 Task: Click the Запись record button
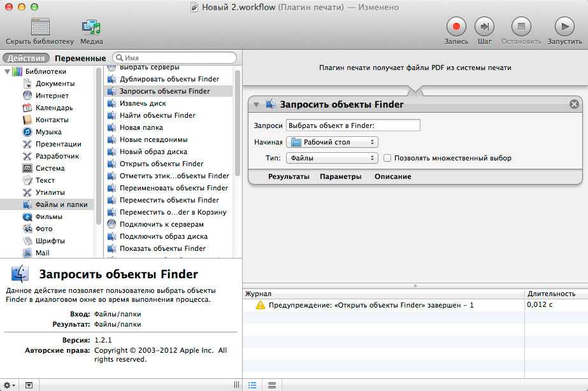click(456, 27)
